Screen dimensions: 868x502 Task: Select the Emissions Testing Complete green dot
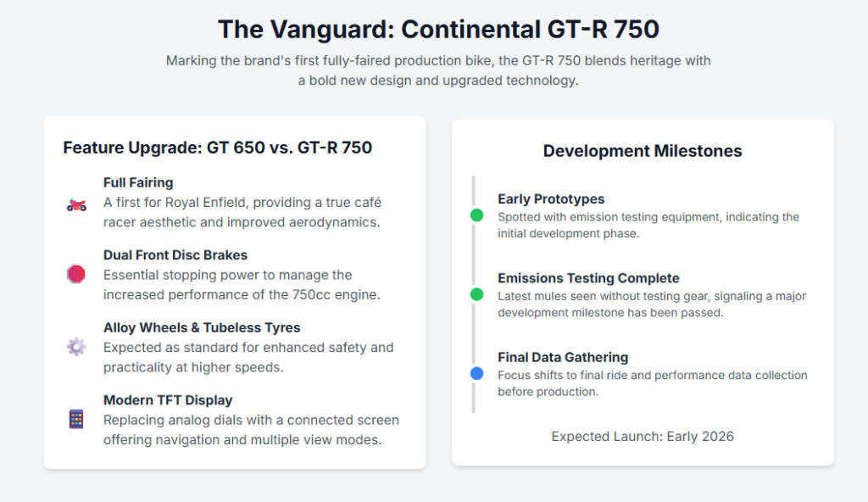click(476, 294)
